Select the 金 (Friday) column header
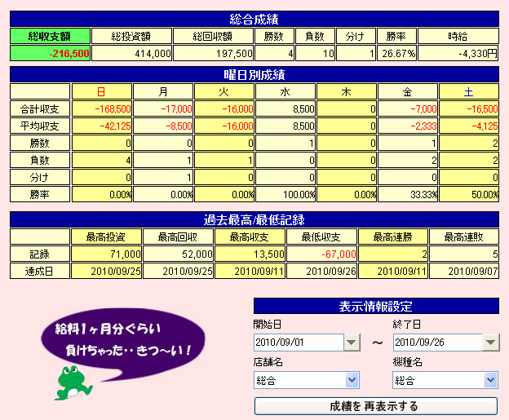Viewport: 509px width, 420px height. (x=408, y=91)
